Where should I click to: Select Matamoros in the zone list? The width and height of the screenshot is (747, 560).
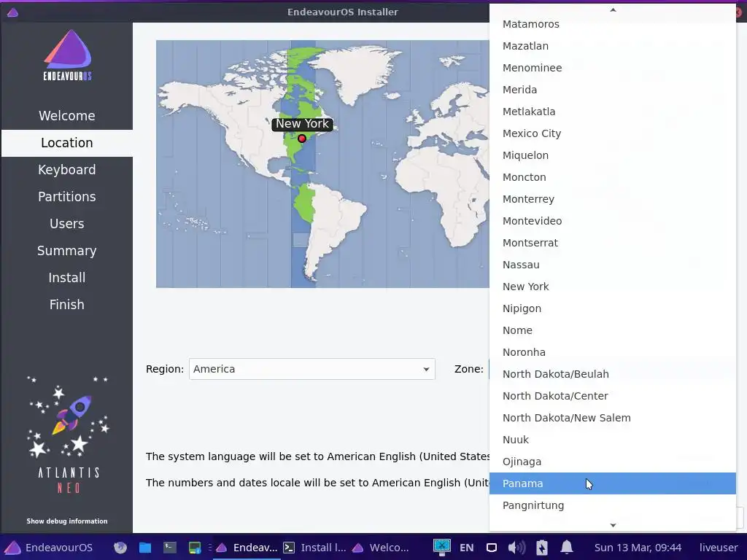click(x=612, y=24)
